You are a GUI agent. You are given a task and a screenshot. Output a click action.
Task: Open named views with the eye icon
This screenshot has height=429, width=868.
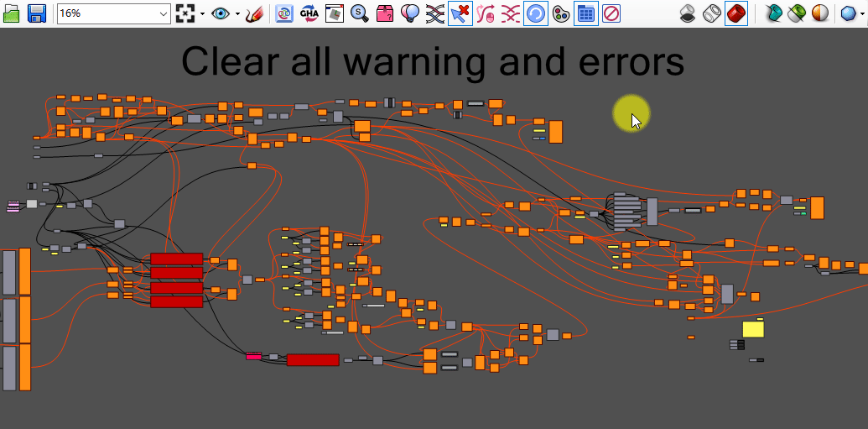pos(221,13)
